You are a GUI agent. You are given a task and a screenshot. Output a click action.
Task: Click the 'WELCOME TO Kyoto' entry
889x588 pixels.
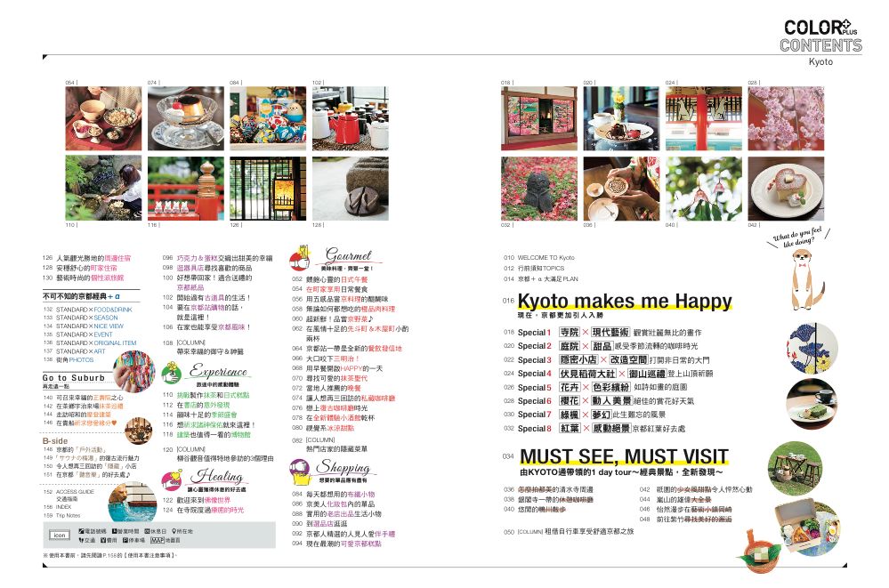click(x=539, y=257)
